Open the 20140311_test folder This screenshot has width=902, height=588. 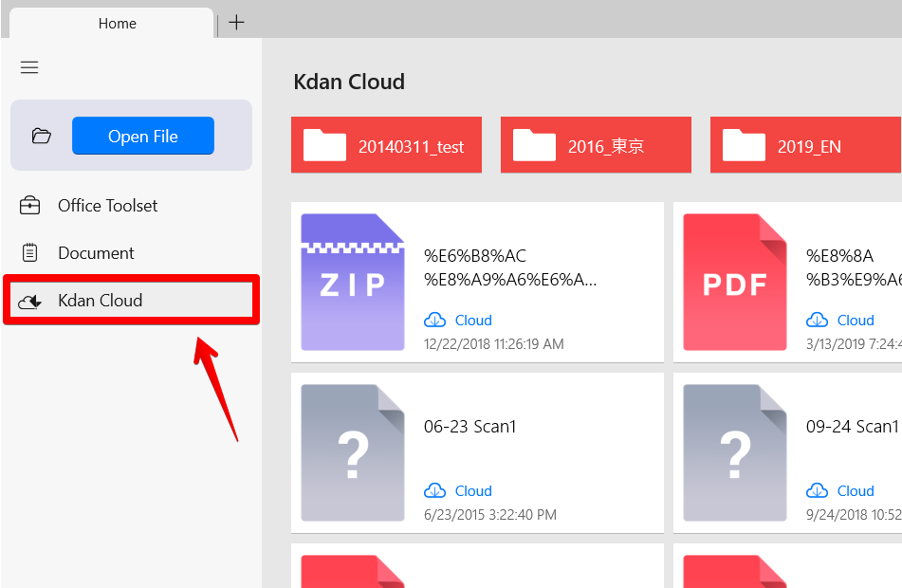387,145
